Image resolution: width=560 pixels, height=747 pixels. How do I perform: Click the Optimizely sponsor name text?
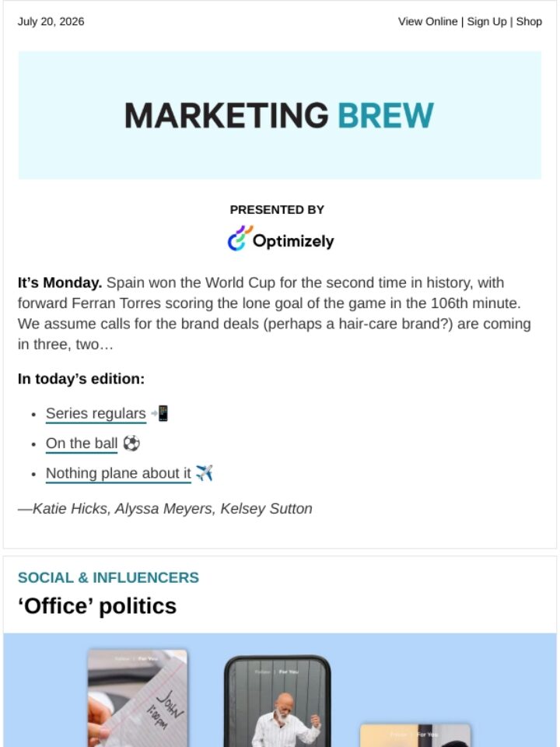293,240
